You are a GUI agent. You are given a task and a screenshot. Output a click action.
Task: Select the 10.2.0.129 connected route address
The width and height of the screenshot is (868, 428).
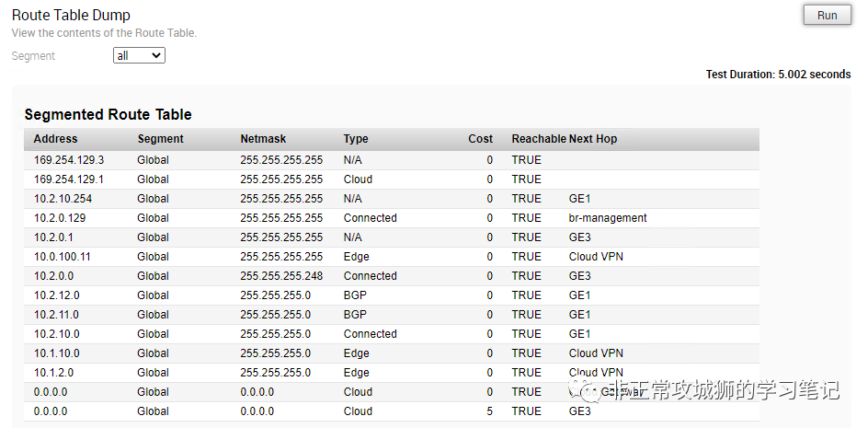[60, 218]
